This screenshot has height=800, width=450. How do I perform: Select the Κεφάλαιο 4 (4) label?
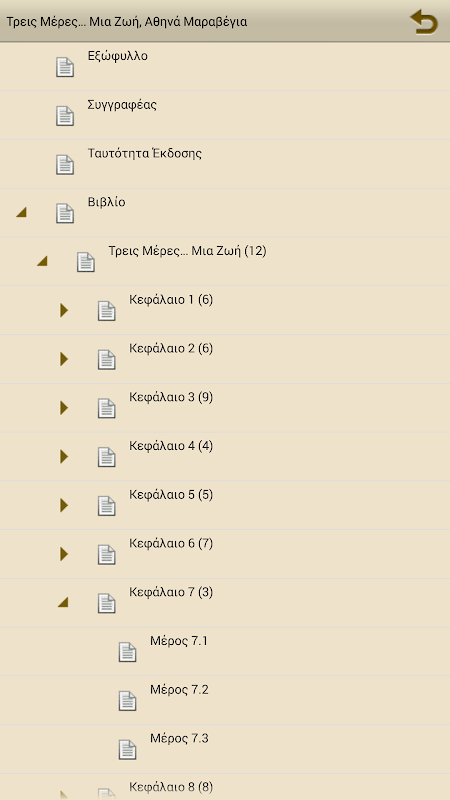(171, 446)
